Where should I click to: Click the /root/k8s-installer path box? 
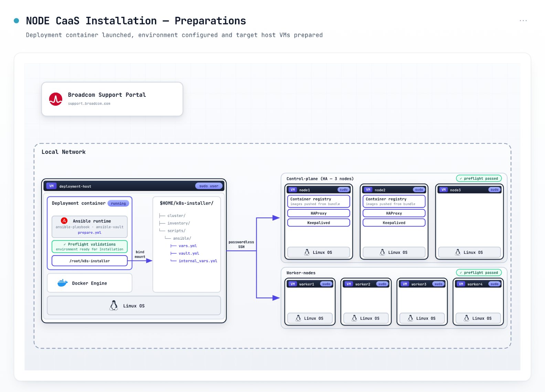89,261
